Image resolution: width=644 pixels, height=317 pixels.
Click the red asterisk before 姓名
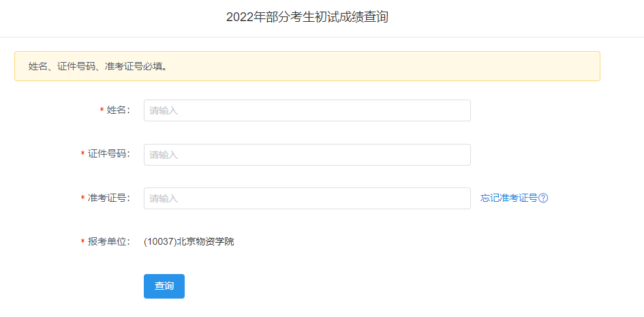102,110
